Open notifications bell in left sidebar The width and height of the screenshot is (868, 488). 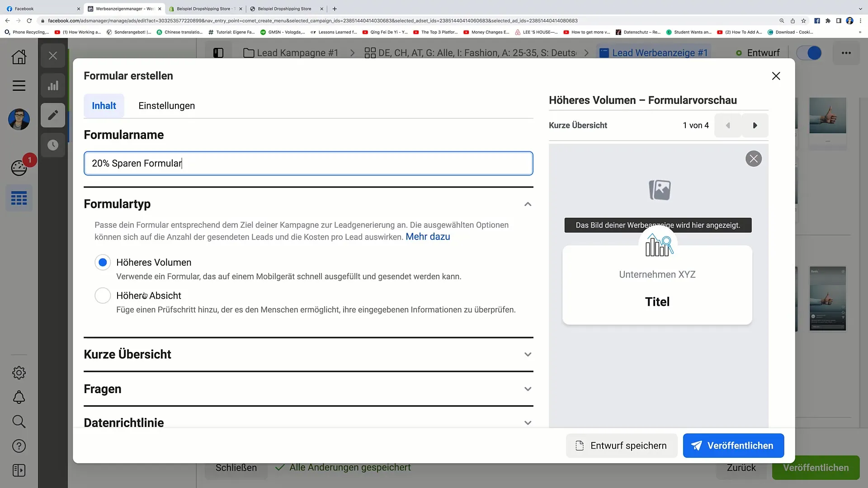(x=19, y=397)
